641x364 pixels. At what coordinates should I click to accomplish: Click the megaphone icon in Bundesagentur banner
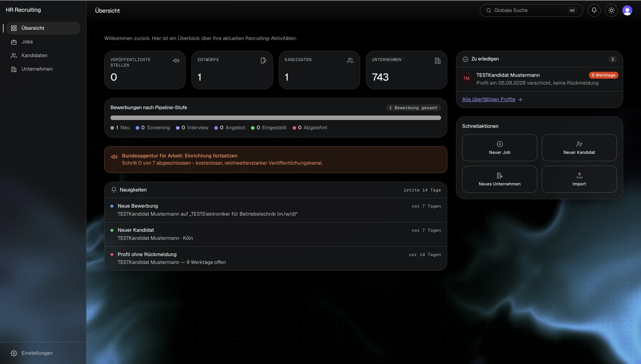pyautogui.click(x=114, y=157)
